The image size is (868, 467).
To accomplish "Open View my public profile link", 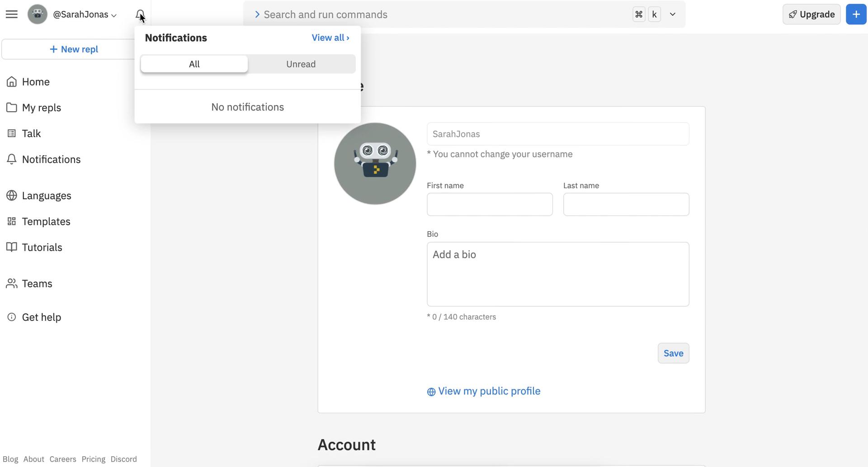I will (x=488, y=391).
